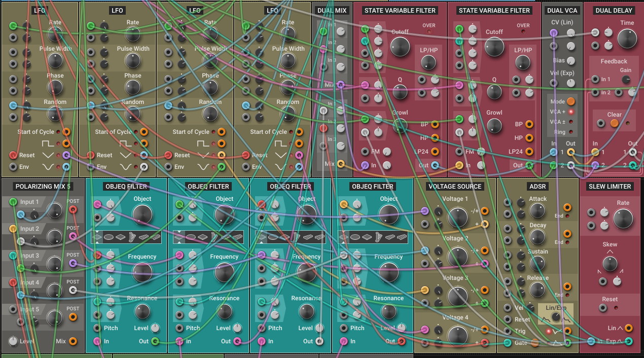644x358 pixels.
Task: Click the Trig input jack on ADSR
Action: (x=507, y=331)
